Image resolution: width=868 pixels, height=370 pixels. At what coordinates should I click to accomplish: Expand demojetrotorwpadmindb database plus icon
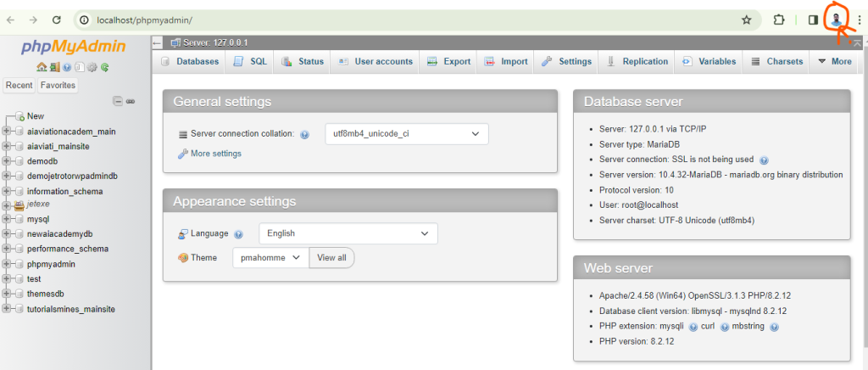pyautogui.click(x=7, y=177)
